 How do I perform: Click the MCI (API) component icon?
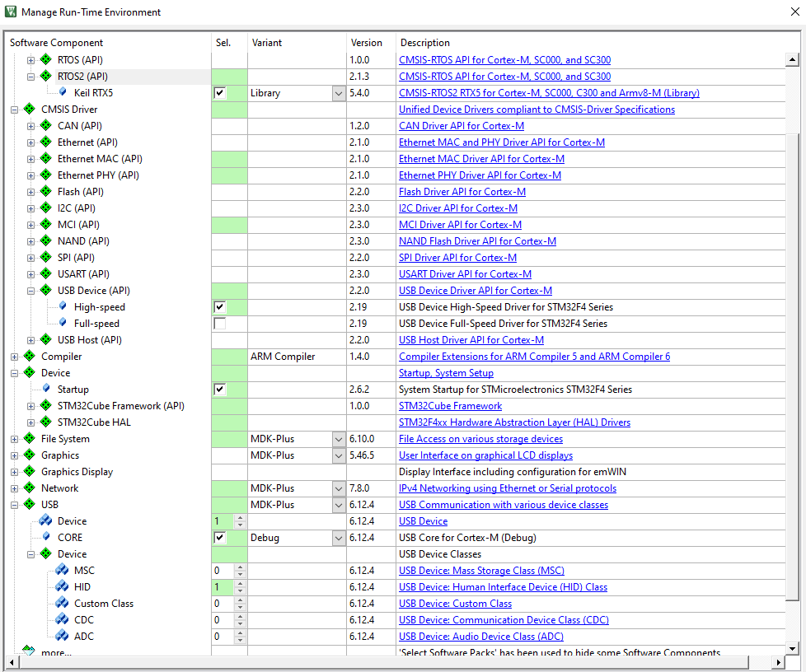pyautogui.click(x=46, y=224)
